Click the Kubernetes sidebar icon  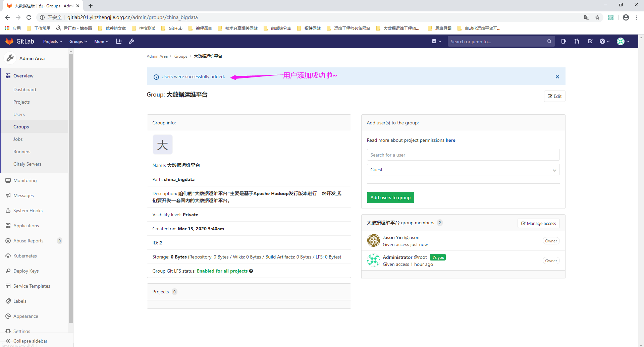coord(8,256)
